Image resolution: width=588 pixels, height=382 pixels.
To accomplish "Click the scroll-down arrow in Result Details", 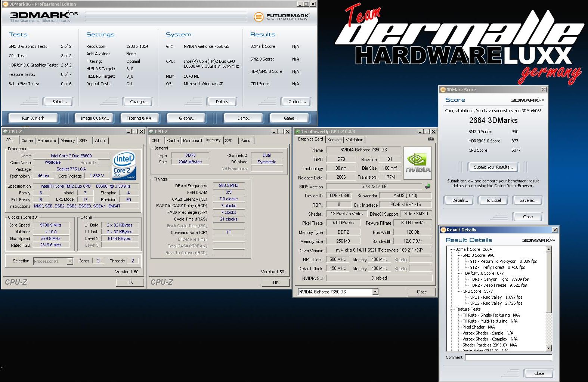I will [548, 348].
